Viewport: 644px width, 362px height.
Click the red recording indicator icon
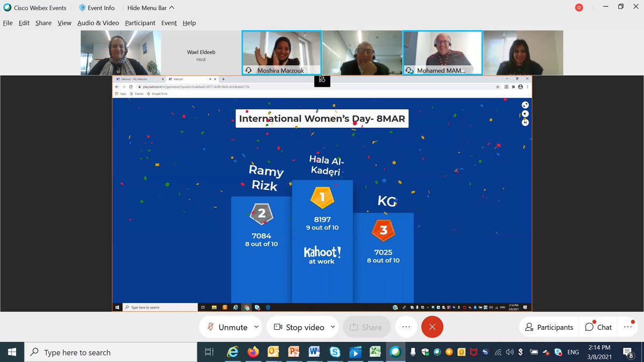(x=579, y=8)
